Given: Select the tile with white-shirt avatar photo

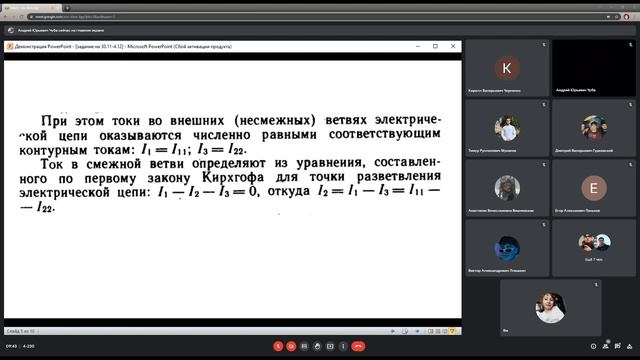Looking at the screenshot, I should click(x=507, y=128).
